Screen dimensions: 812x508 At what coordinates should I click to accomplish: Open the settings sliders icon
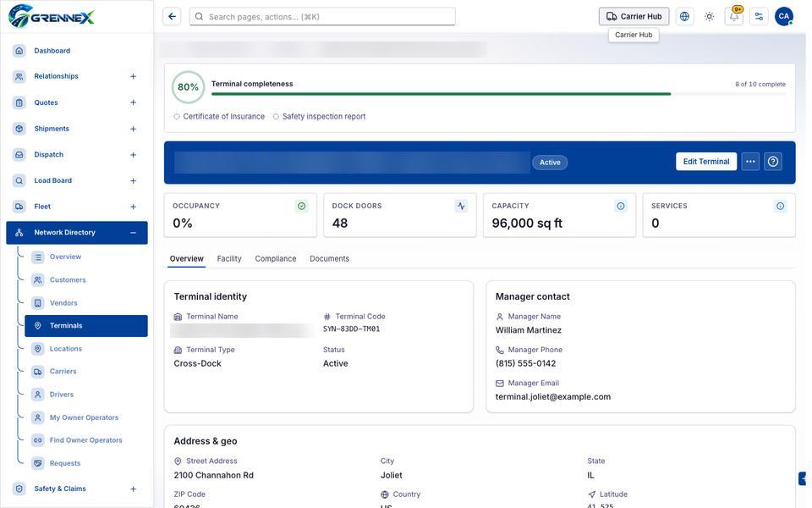[760, 17]
